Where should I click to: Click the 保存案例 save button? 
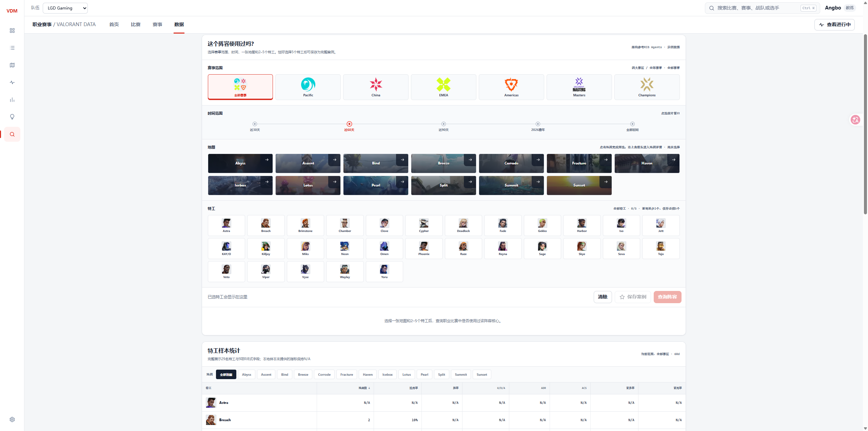[x=633, y=297]
